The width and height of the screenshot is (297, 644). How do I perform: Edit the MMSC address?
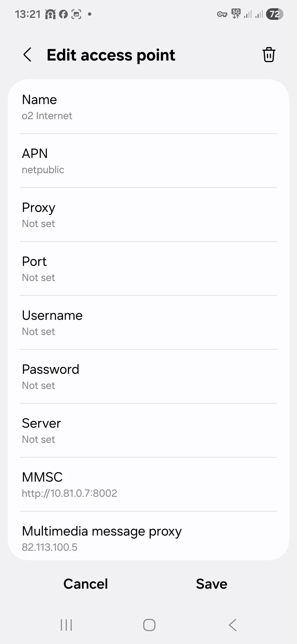(x=148, y=485)
